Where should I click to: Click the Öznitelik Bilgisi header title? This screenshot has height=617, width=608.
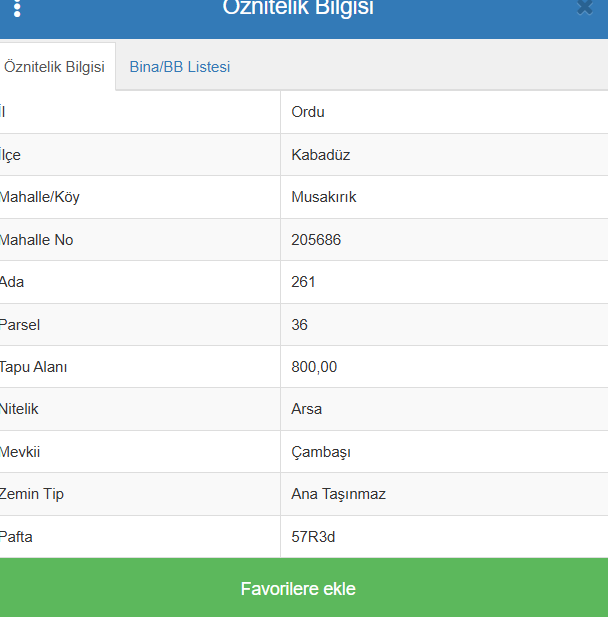click(298, 8)
